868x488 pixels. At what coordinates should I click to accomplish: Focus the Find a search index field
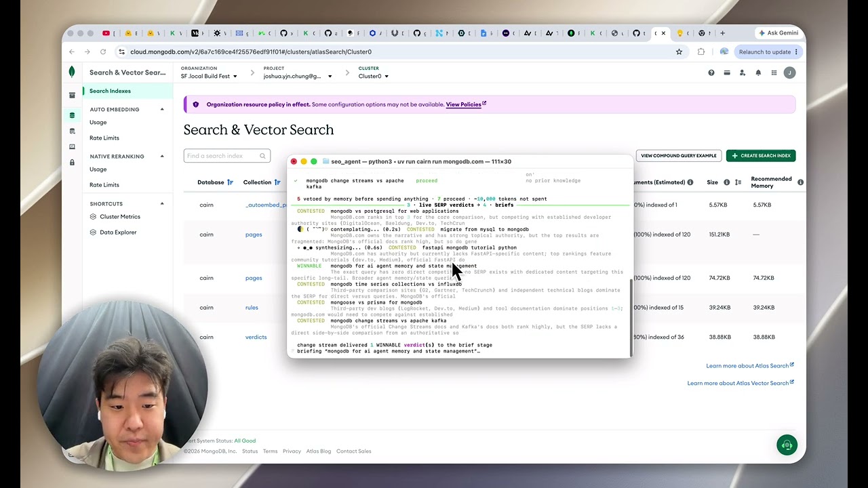click(x=227, y=156)
